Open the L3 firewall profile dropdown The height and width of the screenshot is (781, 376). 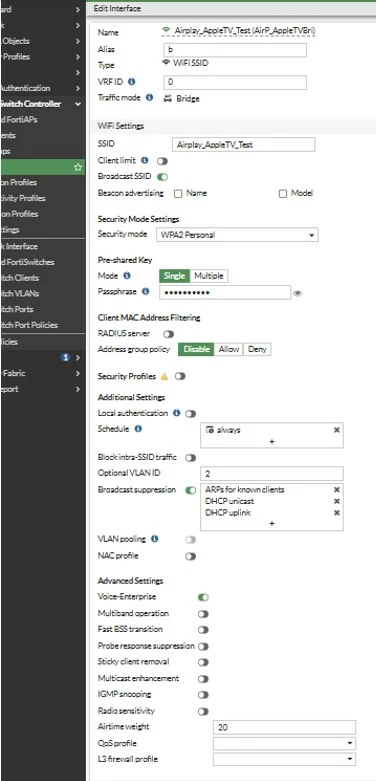pyautogui.click(x=284, y=760)
